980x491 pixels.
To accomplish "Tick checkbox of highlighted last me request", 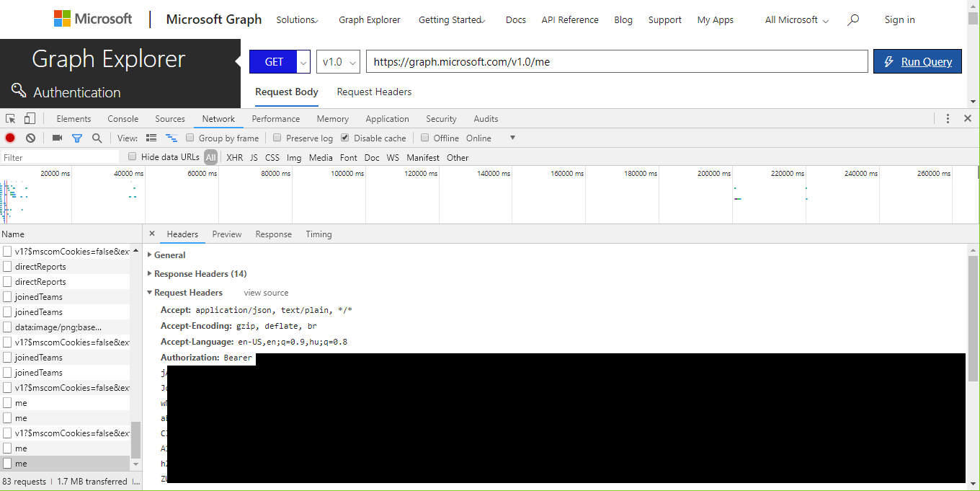I will [x=8, y=464].
